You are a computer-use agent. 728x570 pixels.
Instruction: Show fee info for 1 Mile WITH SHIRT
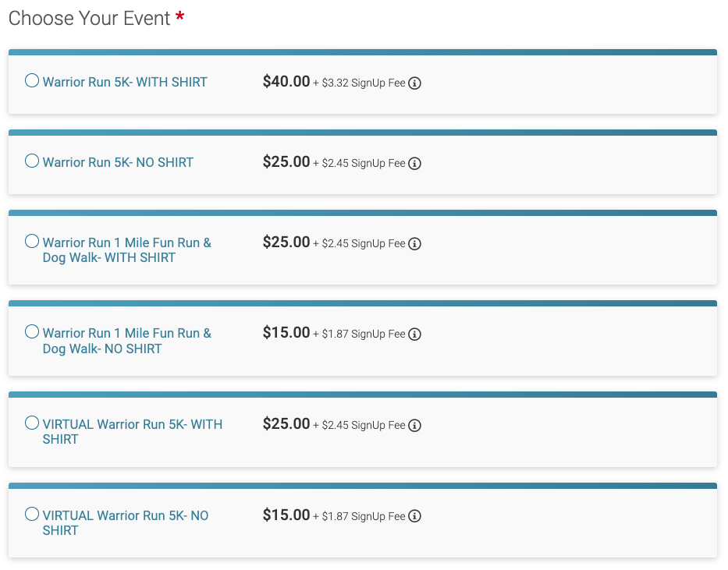point(414,243)
